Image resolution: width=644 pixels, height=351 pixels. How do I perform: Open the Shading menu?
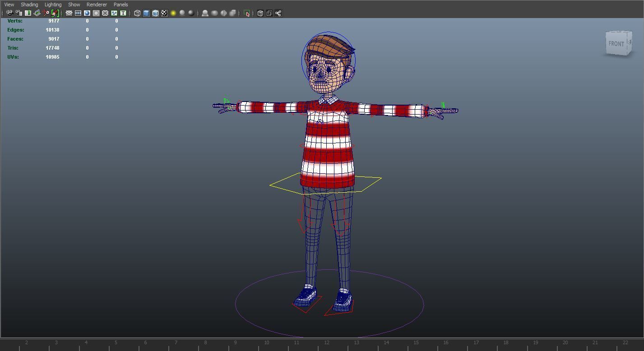click(x=29, y=5)
